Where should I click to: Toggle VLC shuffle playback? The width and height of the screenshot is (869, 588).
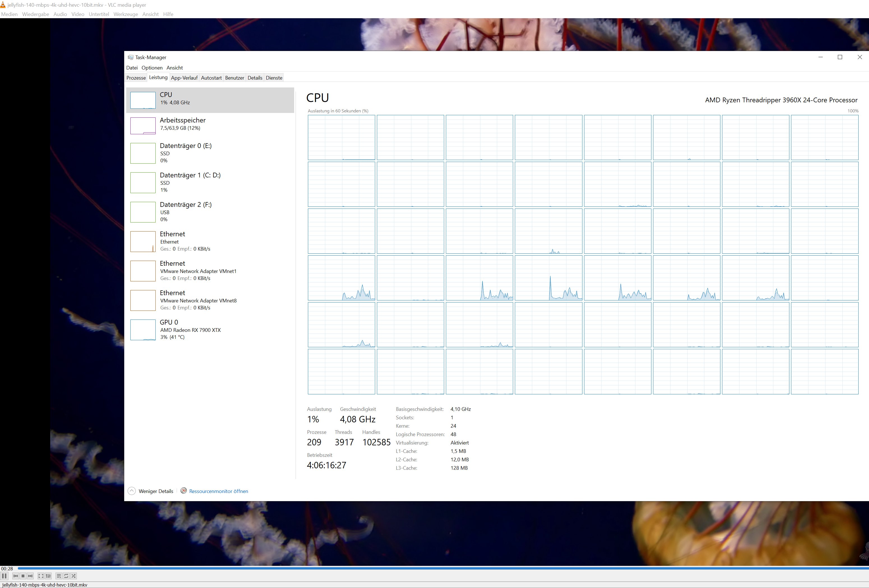pyautogui.click(x=74, y=576)
